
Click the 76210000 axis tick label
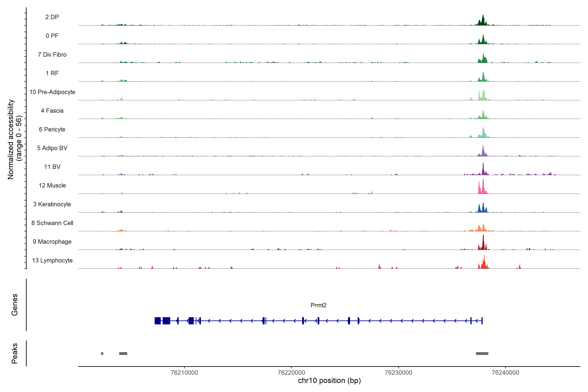(x=184, y=373)
